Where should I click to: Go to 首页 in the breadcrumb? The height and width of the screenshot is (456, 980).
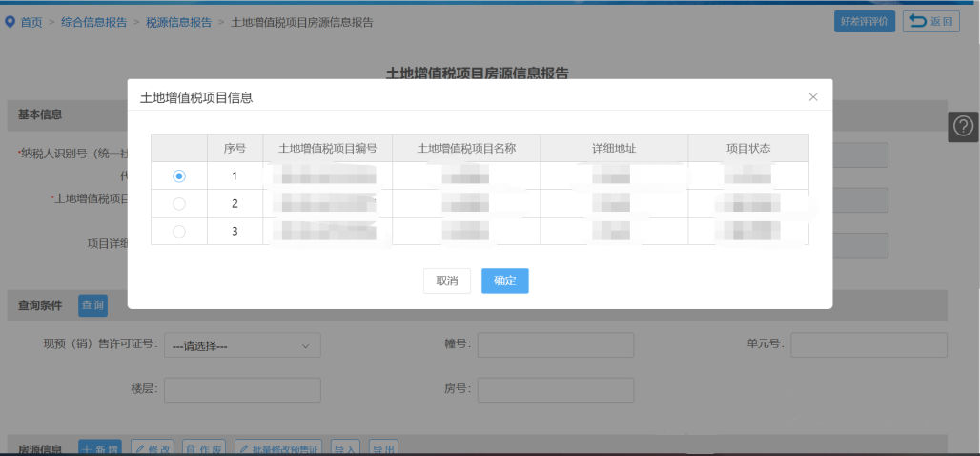[x=31, y=22]
